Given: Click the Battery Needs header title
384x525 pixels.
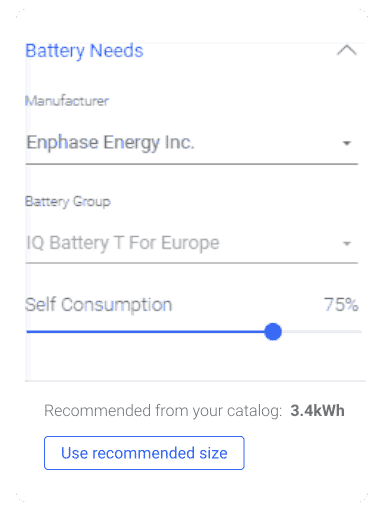Looking at the screenshot, I should click(x=84, y=51).
